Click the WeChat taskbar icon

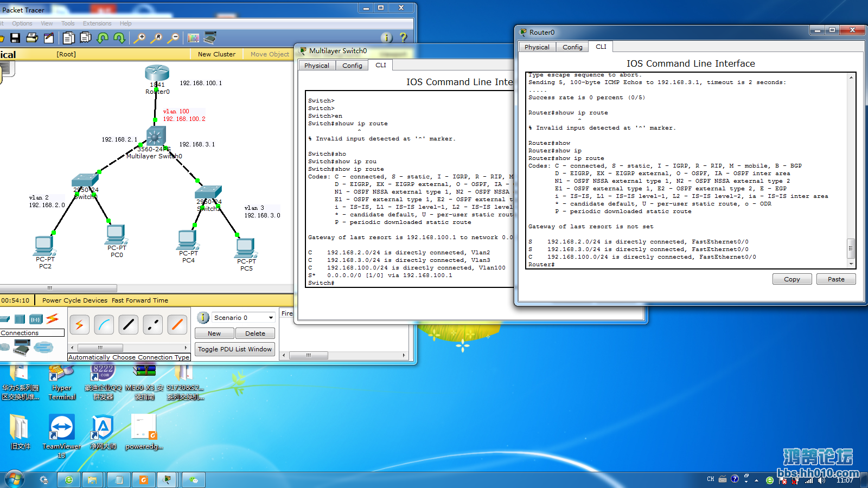194,480
